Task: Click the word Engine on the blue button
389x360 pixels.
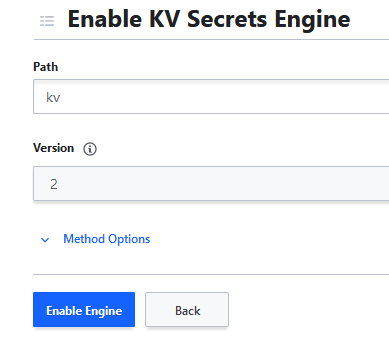Action: pyautogui.click(x=104, y=311)
